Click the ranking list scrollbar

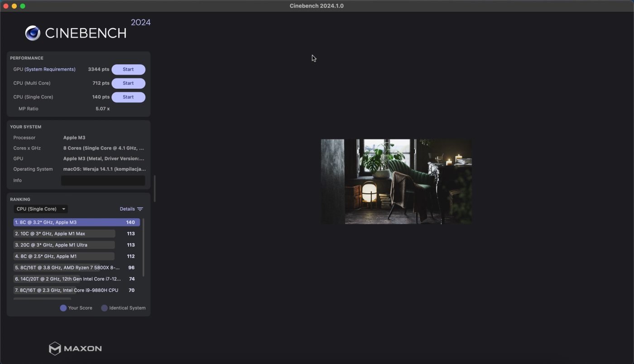click(144, 247)
